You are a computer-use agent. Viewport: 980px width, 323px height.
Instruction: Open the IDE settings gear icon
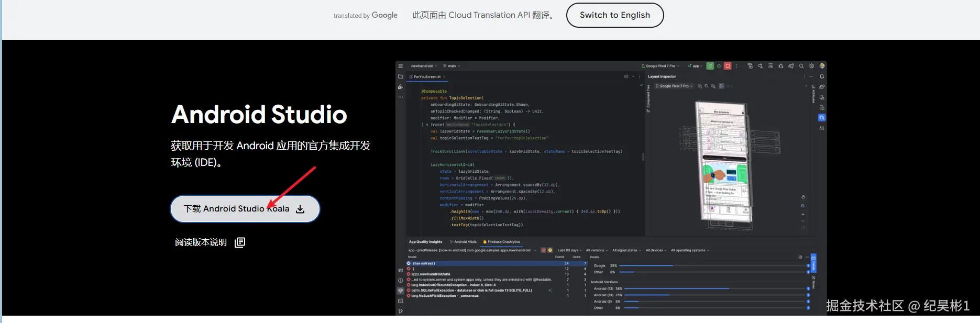tap(811, 66)
